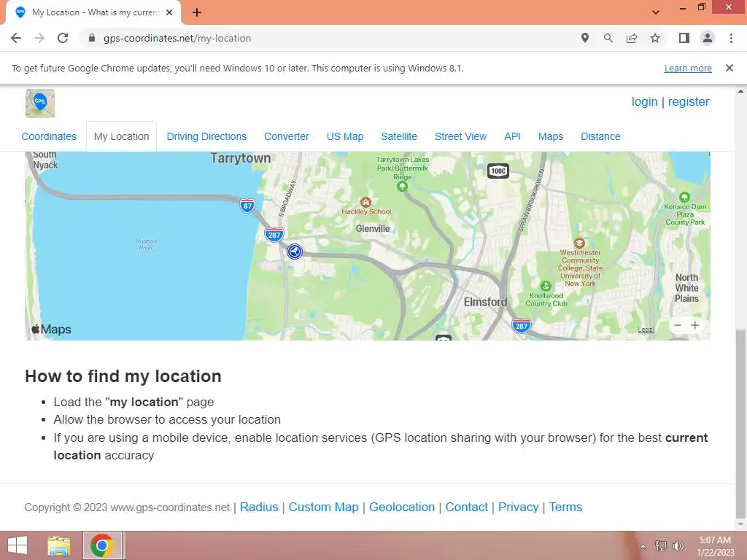The width and height of the screenshot is (747, 560).
Task: Toggle the Chrome side panel icon
Action: [x=684, y=38]
